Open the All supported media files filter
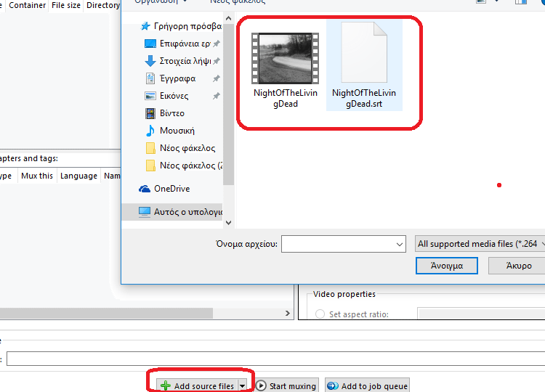 tap(480, 244)
